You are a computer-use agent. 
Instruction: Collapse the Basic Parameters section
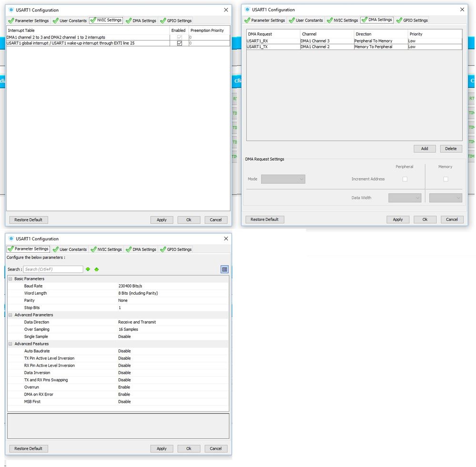[x=10, y=278]
